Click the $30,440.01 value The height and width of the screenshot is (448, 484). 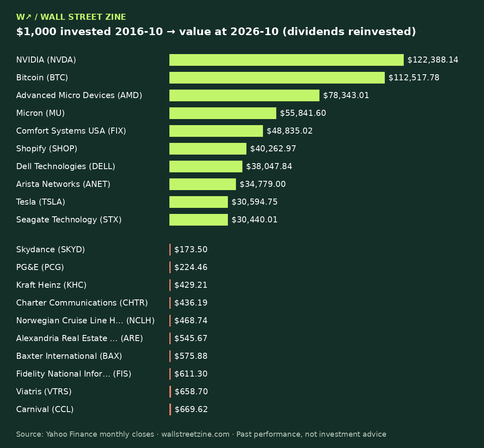pos(255,220)
